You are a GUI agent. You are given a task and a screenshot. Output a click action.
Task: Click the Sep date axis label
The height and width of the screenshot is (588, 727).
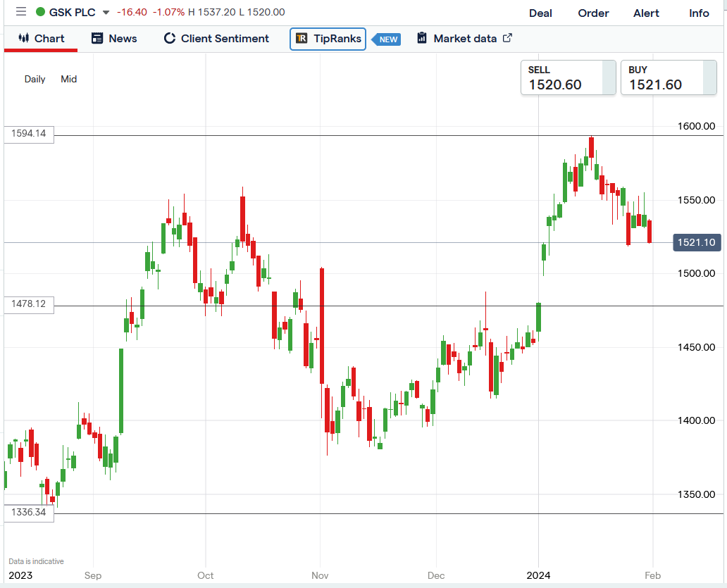coord(93,575)
